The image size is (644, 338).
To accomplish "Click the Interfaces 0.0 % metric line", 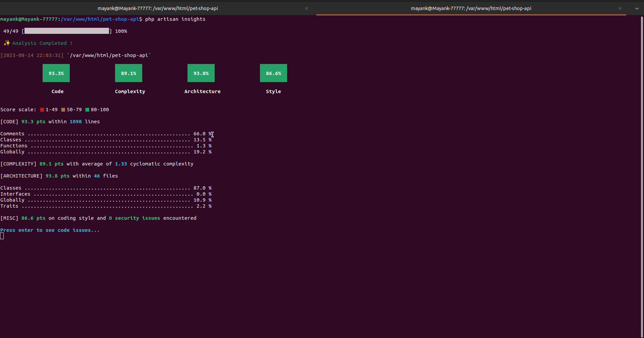I will point(101,194).
